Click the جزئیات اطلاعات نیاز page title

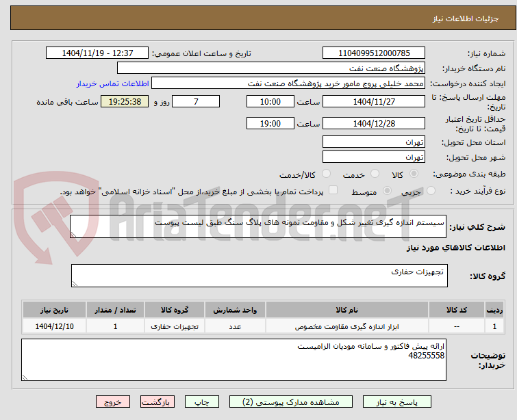click(466, 18)
